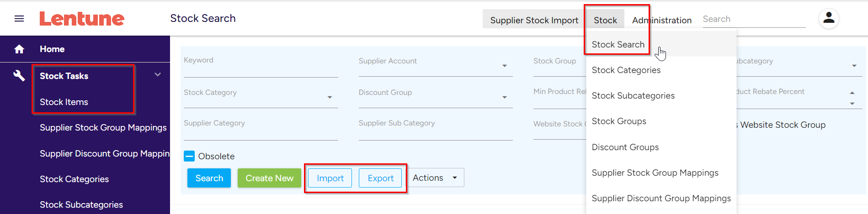The width and height of the screenshot is (868, 214).
Task: Select Discount Groups from Stock menu
Action: [x=661, y=147]
